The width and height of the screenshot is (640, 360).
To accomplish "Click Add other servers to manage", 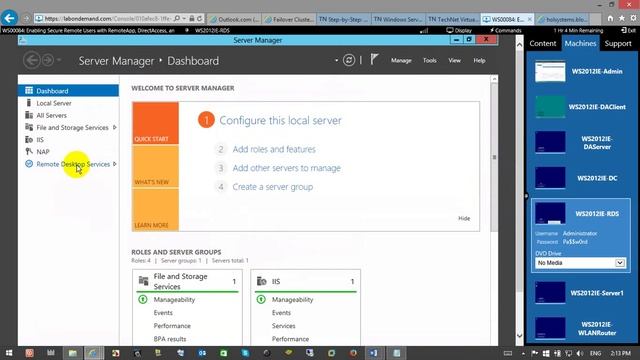I will coord(286,168).
